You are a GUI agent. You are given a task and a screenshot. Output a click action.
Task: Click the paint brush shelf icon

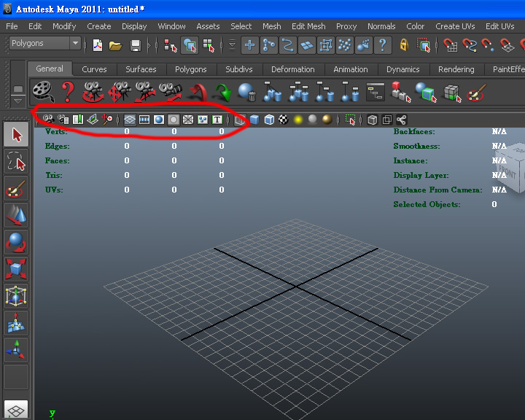[x=475, y=93]
